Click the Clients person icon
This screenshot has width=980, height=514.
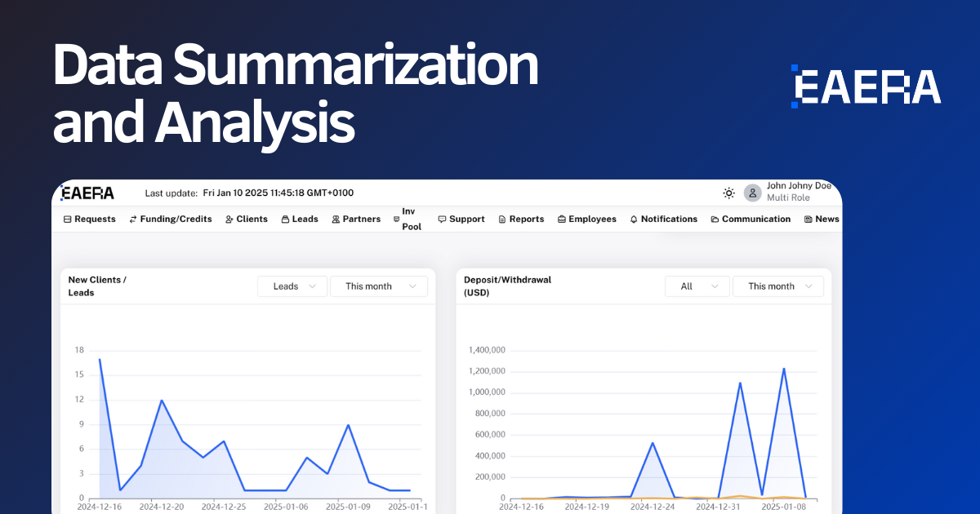229,219
